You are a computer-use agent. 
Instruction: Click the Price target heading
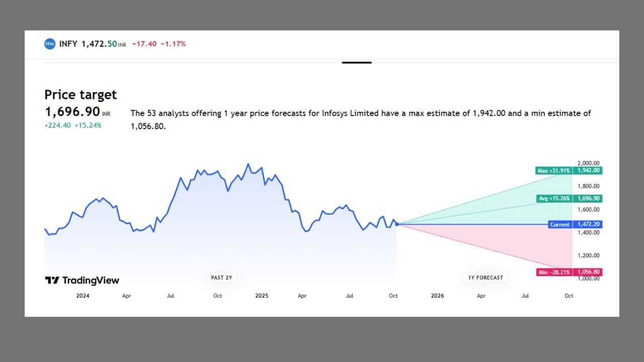[x=80, y=95]
